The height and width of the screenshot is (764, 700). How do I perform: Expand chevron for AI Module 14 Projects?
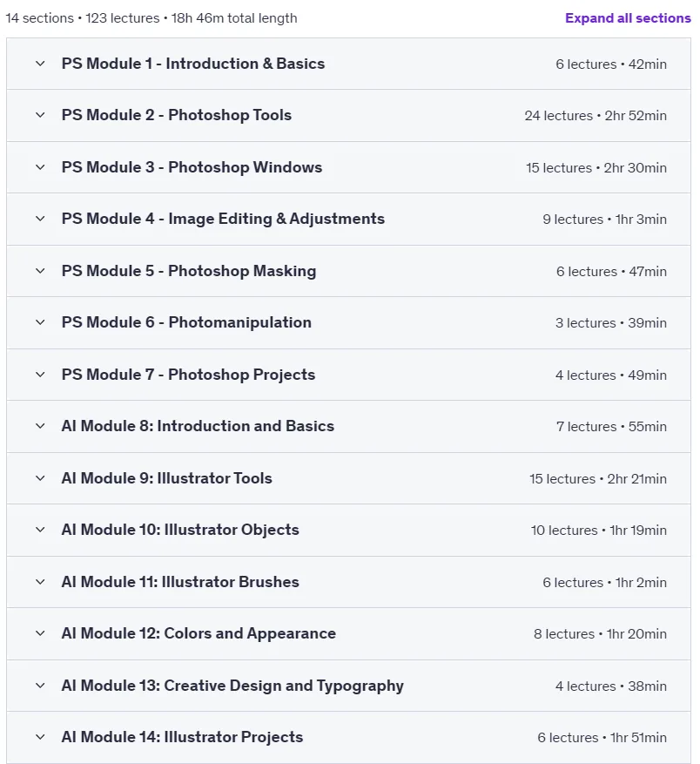point(40,738)
